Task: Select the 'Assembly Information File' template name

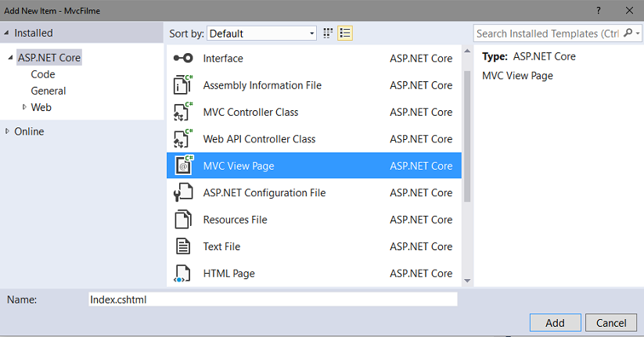Action: tap(262, 85)
